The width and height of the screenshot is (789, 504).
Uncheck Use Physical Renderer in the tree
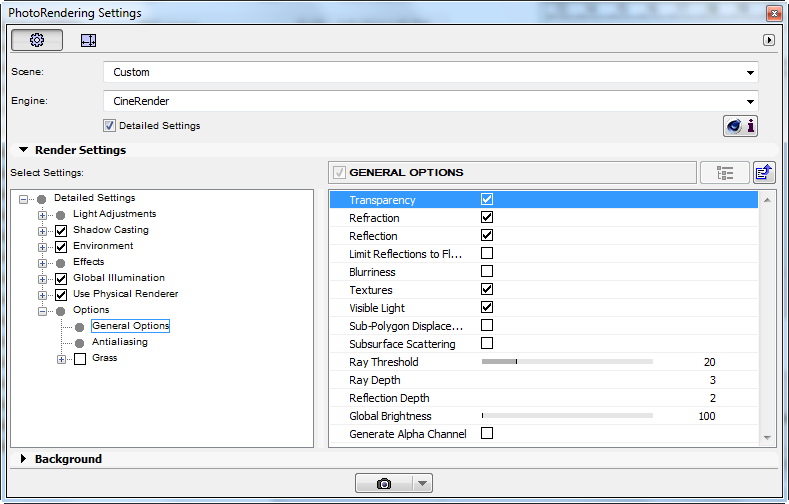click(x=61, y=295)
